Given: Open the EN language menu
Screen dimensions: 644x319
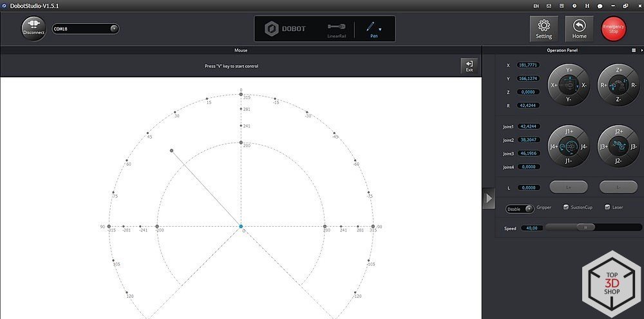Looking at the screenshot, I should 536,5.
